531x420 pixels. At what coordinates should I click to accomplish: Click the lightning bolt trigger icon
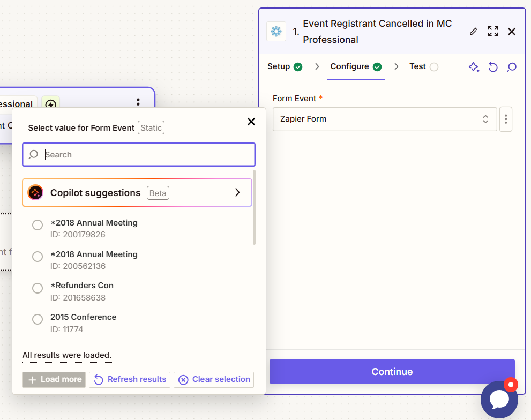pos(51,104)
